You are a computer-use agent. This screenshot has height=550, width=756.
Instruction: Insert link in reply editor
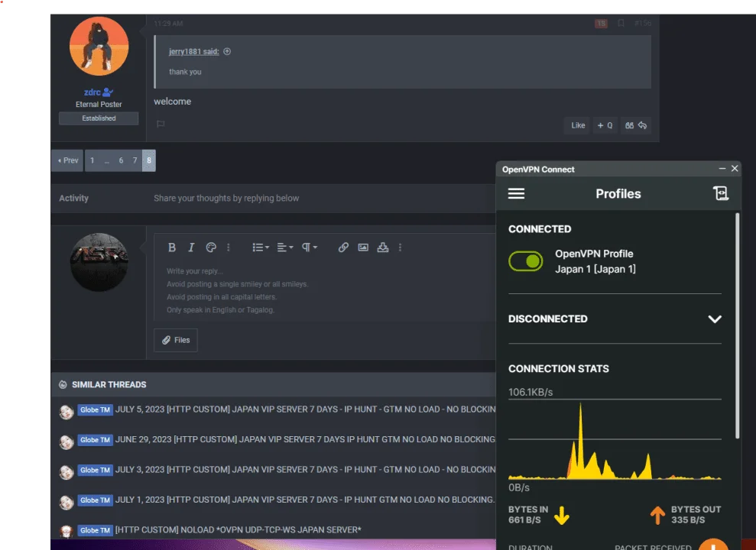(x=343, y=247)
